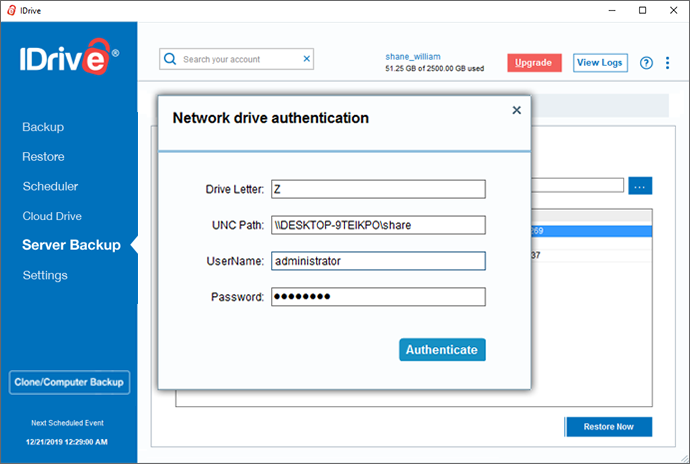Click the IDrive title bar app icon
The height and width of the screenshot is (464, 690).
pyautogui.click(x=11, y=11)
